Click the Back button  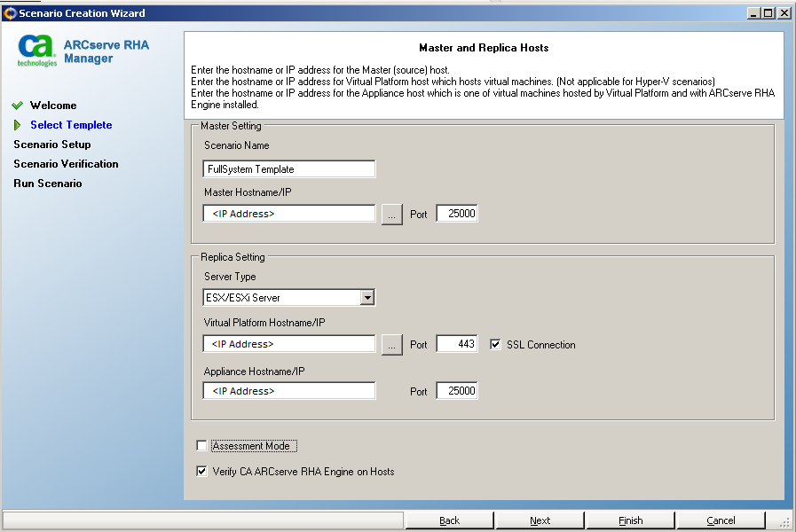[x=449, y=520]
